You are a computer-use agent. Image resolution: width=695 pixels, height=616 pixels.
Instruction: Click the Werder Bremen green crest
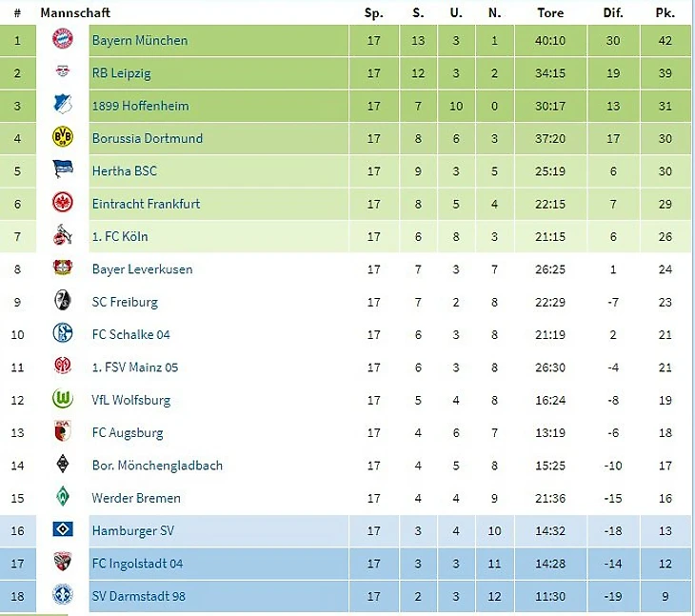point(63,497)
